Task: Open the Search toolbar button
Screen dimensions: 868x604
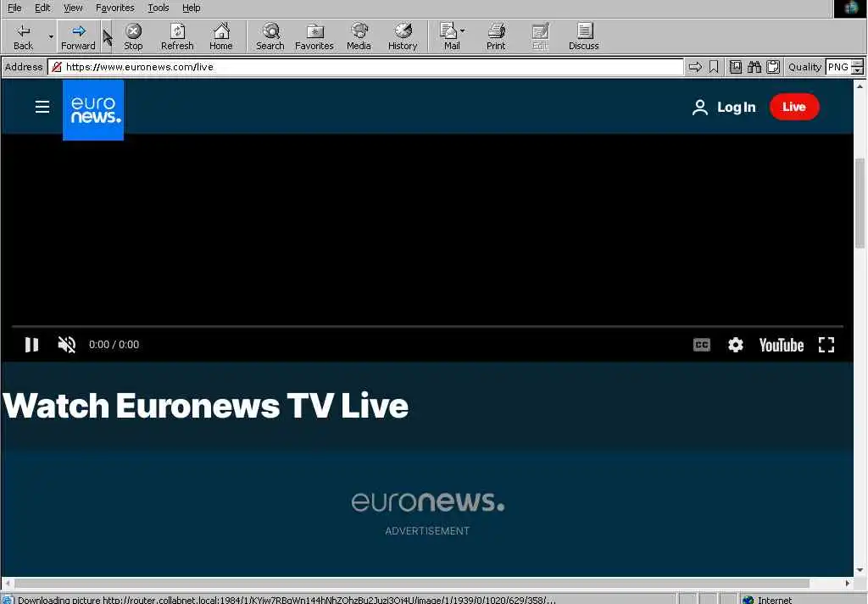Action: [270, 36]
